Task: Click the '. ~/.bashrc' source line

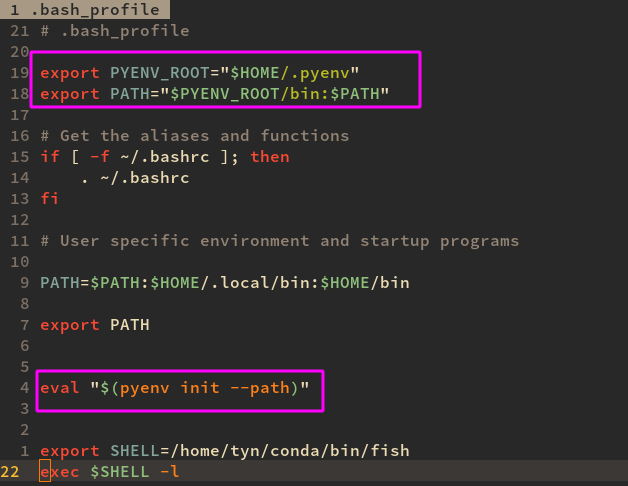Action: (135, 178)
